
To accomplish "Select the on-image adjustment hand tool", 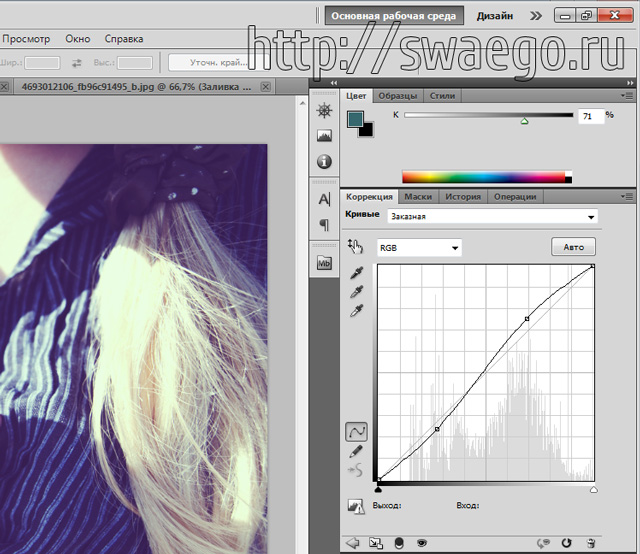I will pos(355,247).
